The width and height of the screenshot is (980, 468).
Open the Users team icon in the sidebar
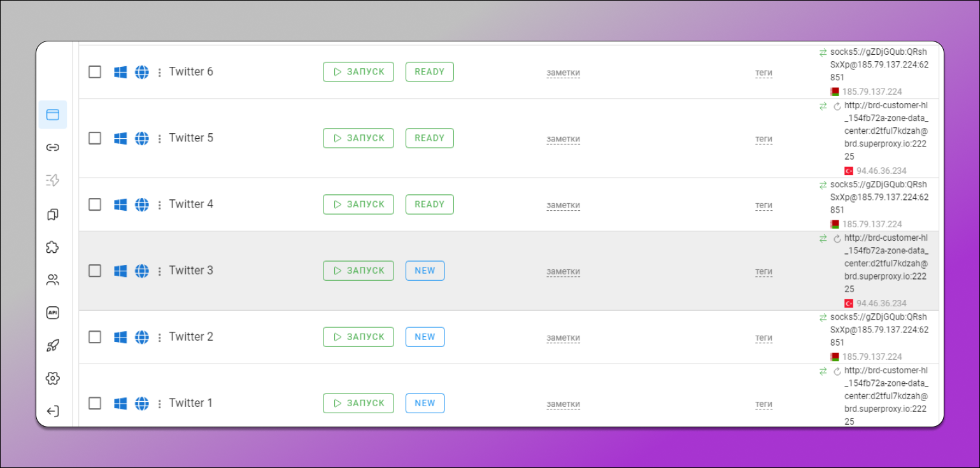pos(53,280)
